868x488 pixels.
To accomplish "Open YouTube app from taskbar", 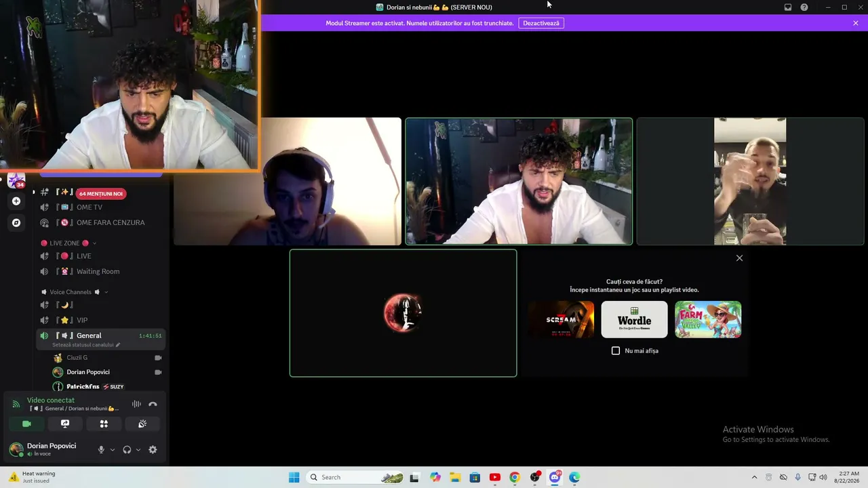I will pos(495,477).
